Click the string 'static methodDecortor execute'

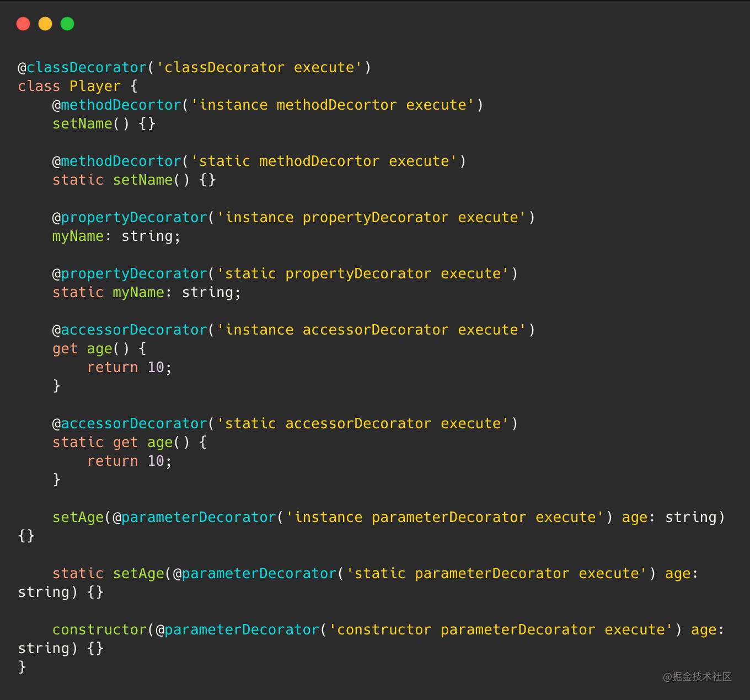[324, 161]
